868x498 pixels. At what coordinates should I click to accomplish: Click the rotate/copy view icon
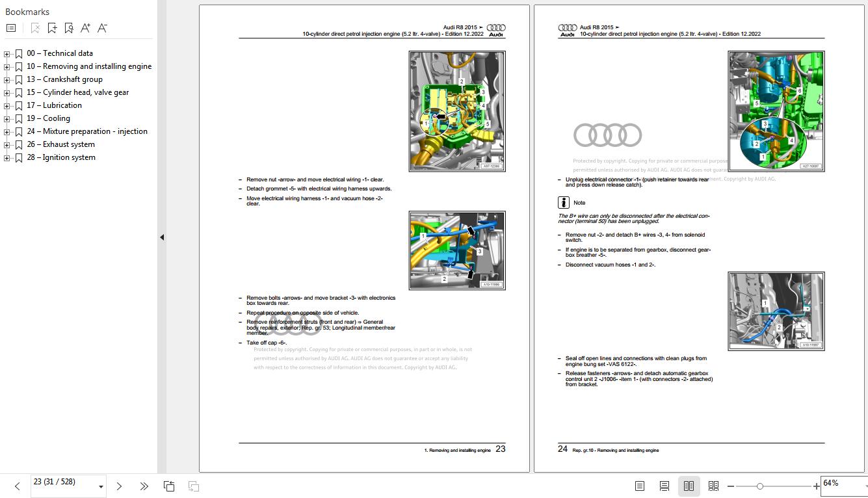(169, 486)
